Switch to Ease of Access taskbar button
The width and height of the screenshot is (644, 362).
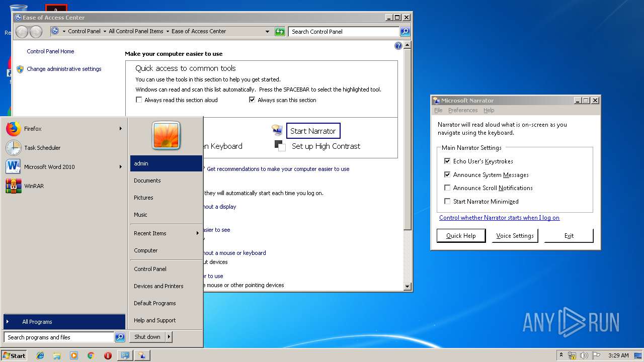pyautogui.click(x=125, y=355)
